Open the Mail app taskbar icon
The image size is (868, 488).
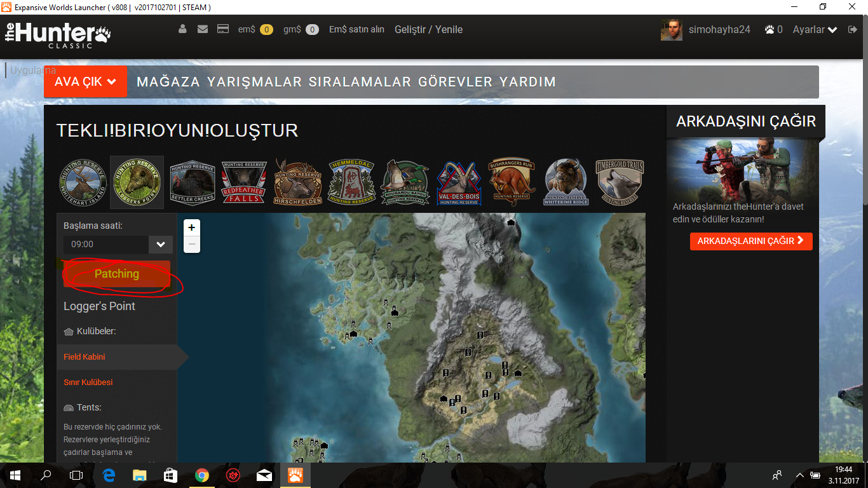click(x=264, y=475)
